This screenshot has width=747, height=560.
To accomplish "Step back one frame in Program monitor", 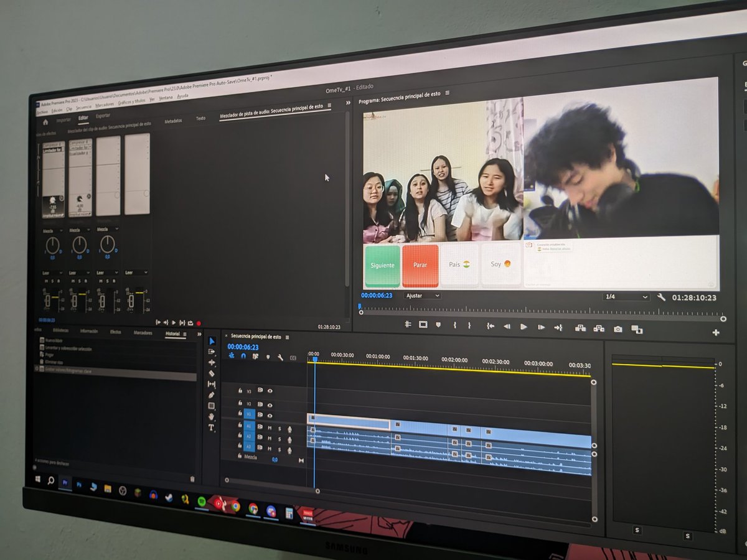I will [x=507, y=327].
